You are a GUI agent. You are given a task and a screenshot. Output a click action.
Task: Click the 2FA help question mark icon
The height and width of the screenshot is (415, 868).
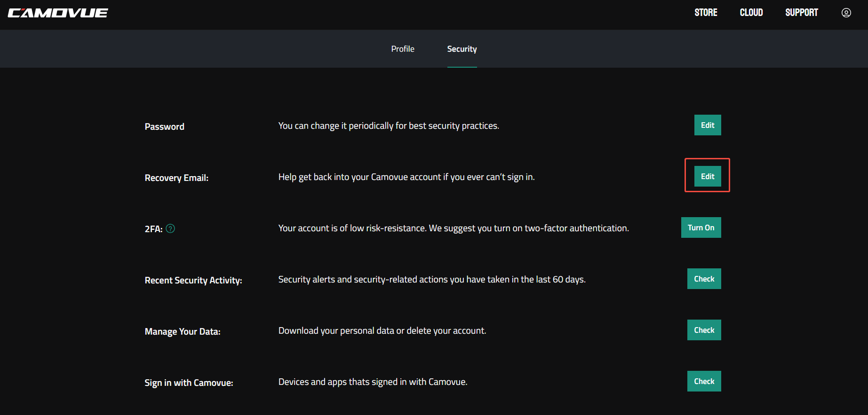point(170,228)
